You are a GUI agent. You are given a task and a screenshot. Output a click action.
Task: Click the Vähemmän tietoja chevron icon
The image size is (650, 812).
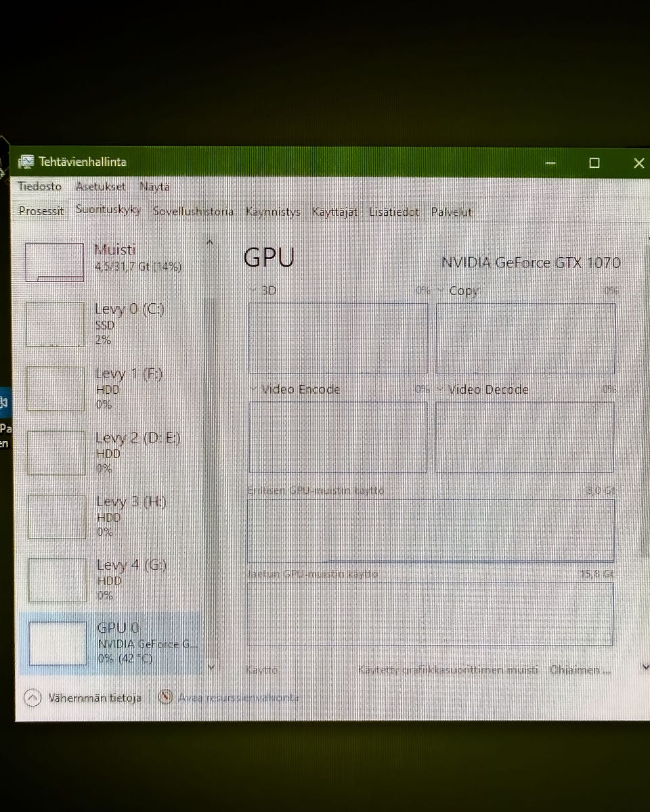click(32, 698)
